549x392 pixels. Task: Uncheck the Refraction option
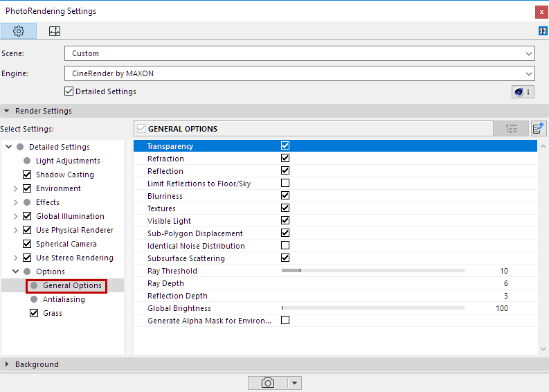[285, 158]
